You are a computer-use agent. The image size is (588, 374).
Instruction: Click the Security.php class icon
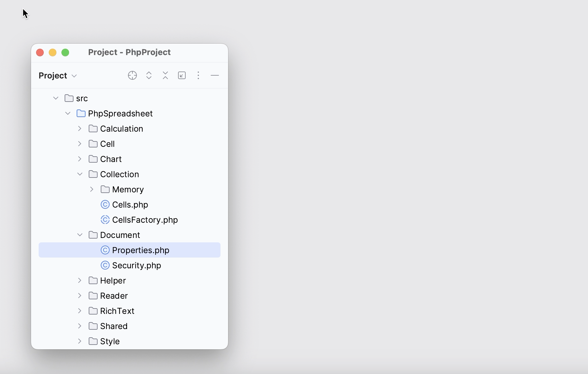105,265
